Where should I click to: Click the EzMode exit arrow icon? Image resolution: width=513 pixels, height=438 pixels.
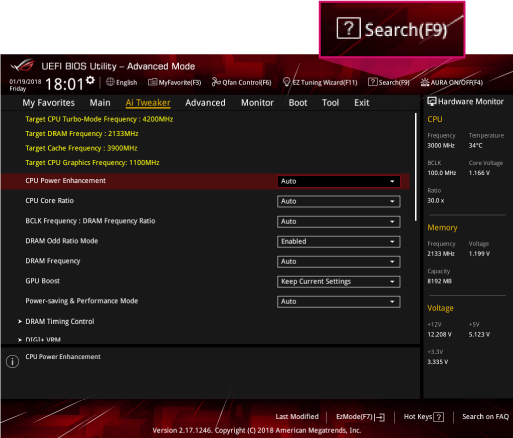[x=380, y=417]
